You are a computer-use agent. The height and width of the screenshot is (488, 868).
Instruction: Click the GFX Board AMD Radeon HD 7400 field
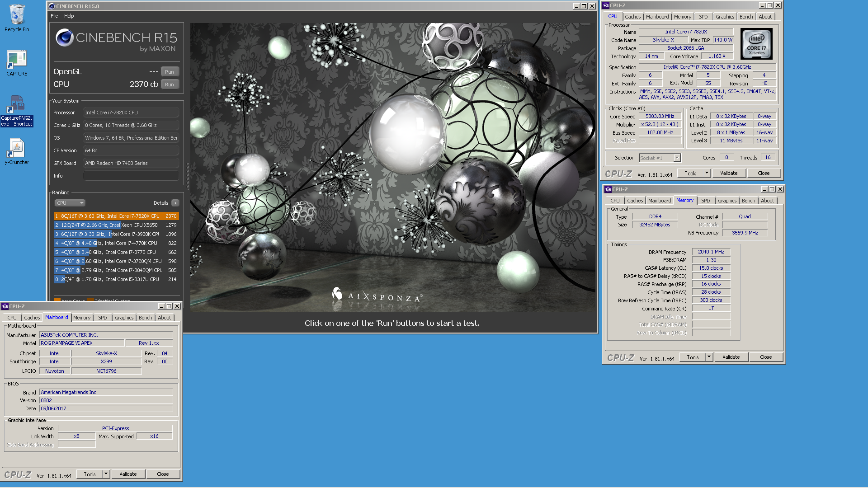pos(131,163)
